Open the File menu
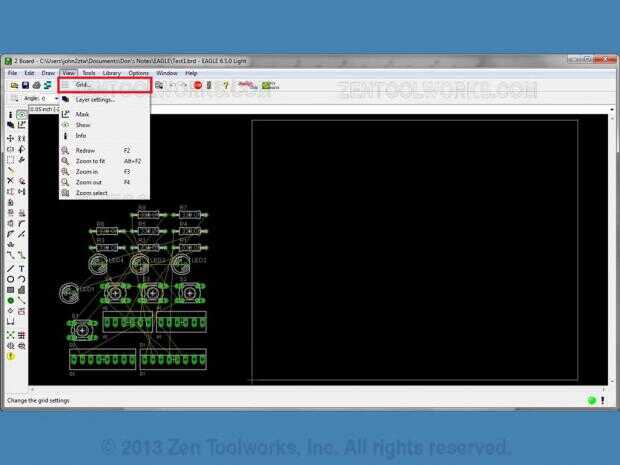Image resolution: width=620 pixels, height=465 pixels. tap(13, 73)
